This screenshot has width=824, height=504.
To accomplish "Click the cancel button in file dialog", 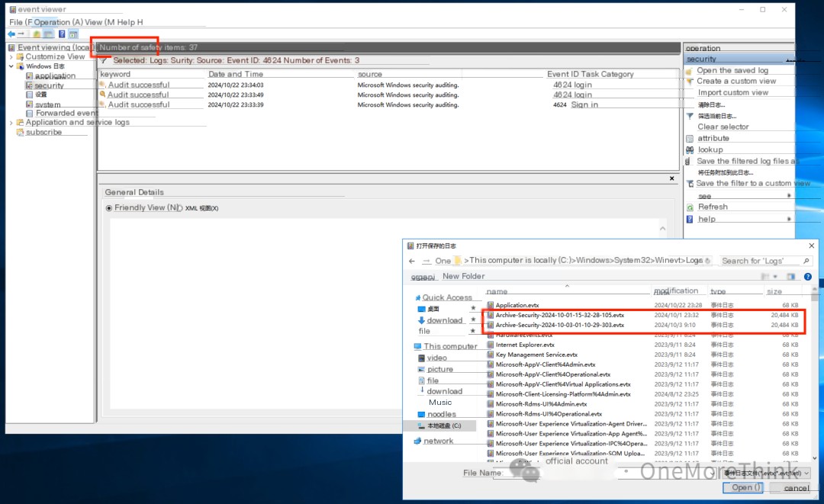I will pos(796,487).
